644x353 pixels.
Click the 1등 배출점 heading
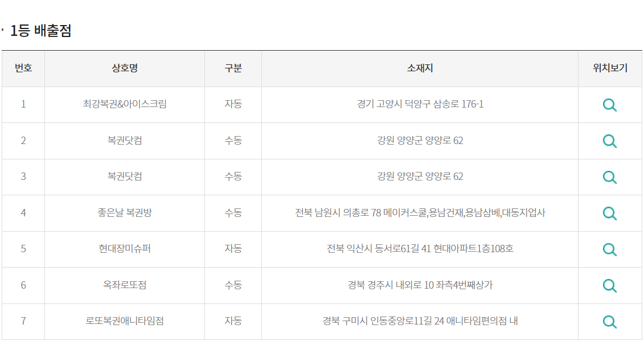[x=40, y=31]
